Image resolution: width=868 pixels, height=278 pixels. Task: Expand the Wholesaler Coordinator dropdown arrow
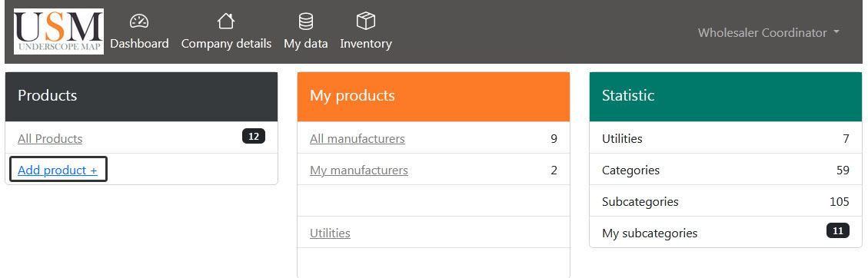(x=836, y=32)
